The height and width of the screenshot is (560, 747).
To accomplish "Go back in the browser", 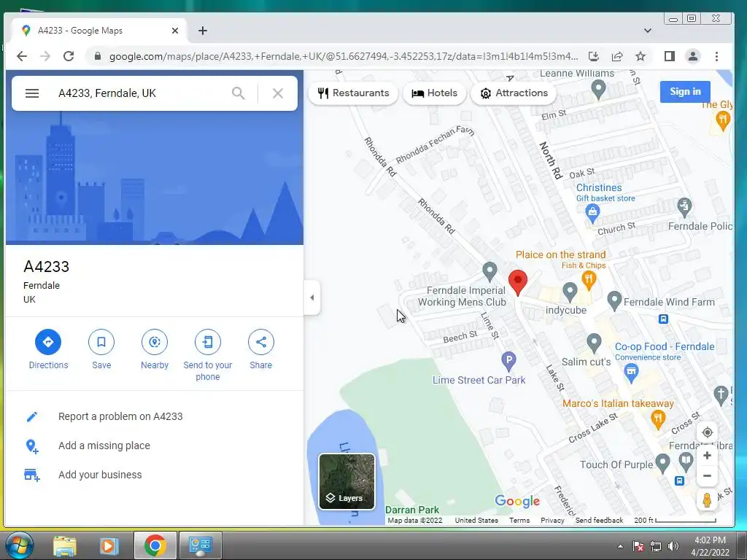I will 22,56.
